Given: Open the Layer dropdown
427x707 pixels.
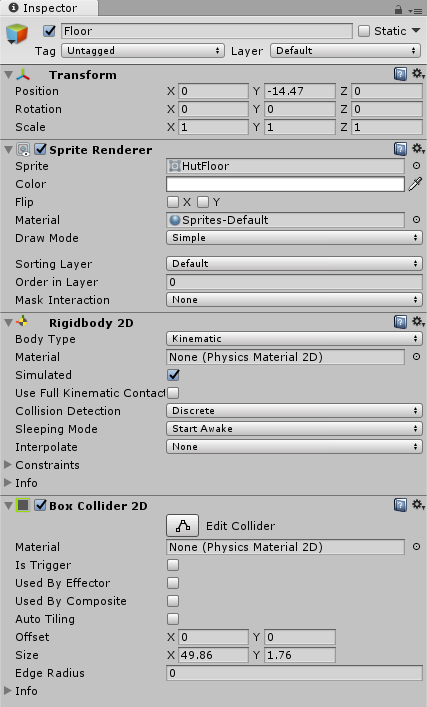Looking at the screenshot, I should click(x=345, y=50).
